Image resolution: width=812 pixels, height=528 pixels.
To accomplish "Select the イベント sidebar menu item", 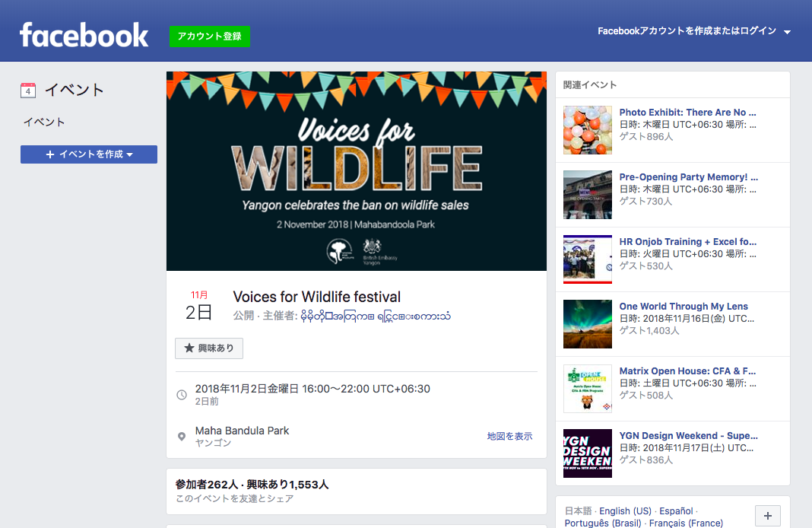I will (45, 122).
